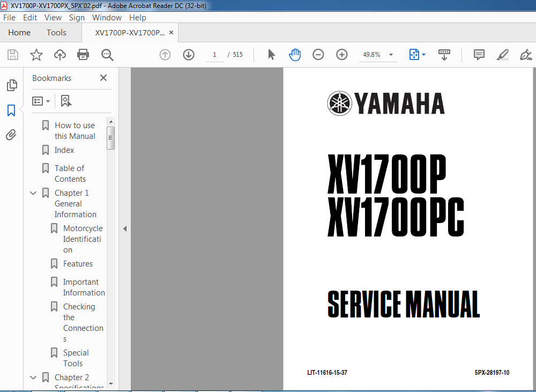The width and height of the screenshot is (536, 392).
Task: Go to previous page arrow
Action: pyautogui.click(x=165, y=55)
